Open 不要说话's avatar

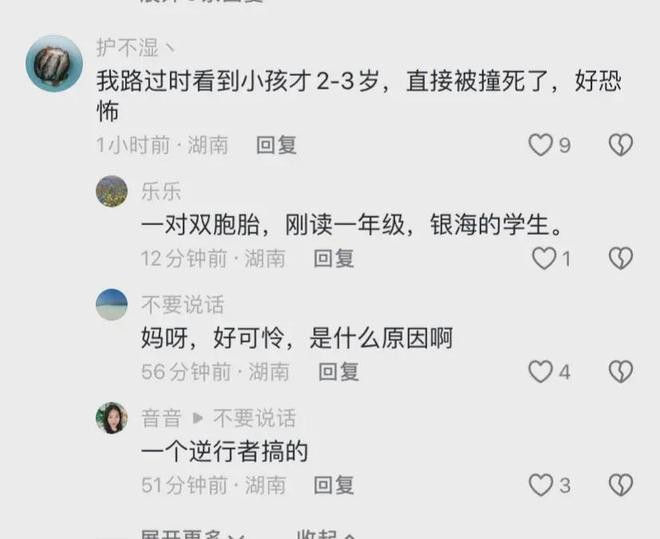112,305
